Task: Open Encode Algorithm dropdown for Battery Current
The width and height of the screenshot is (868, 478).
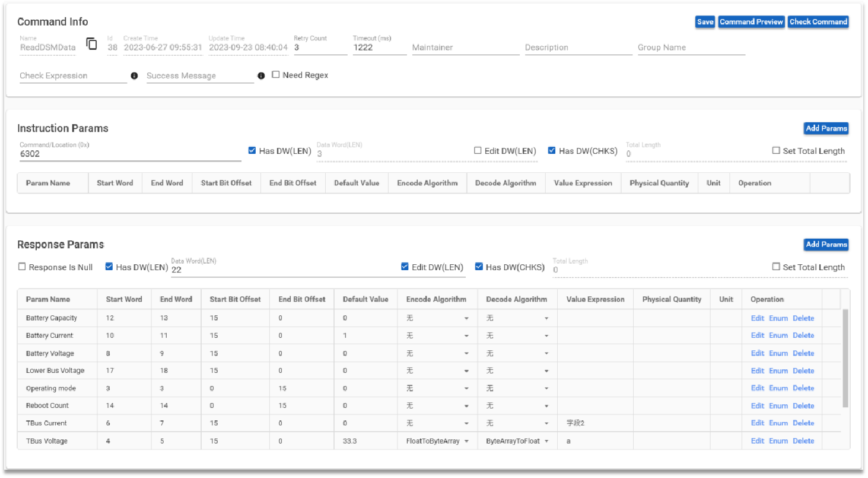Action: tap(437, 335)
